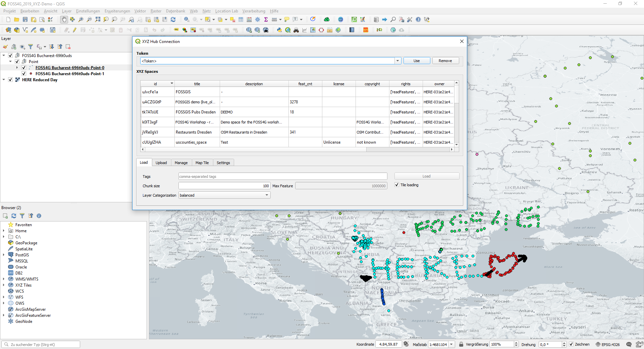Click the Browser search type field
The image size is (644, 349).
coord(41,344)
